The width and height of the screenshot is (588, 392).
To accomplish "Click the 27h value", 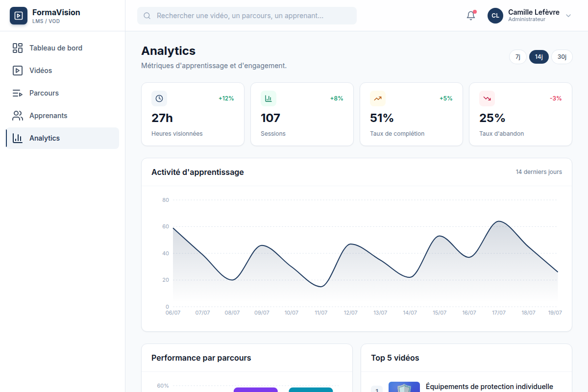I will [x=162, y=118].
